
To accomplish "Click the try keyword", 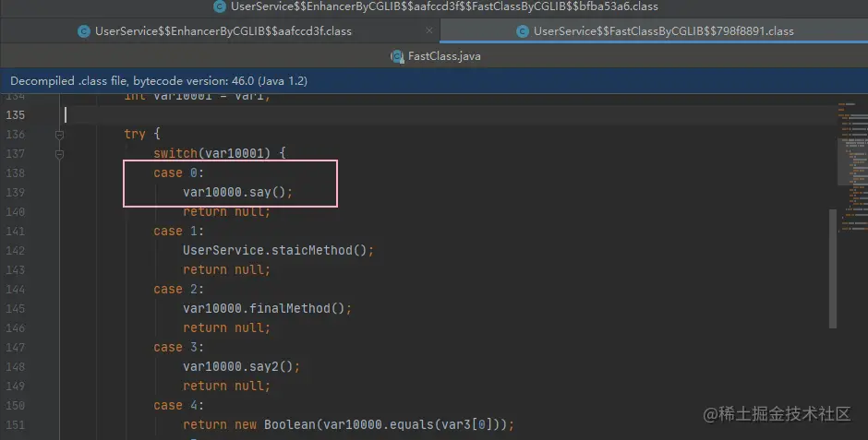I will click(x=135, y=135).
